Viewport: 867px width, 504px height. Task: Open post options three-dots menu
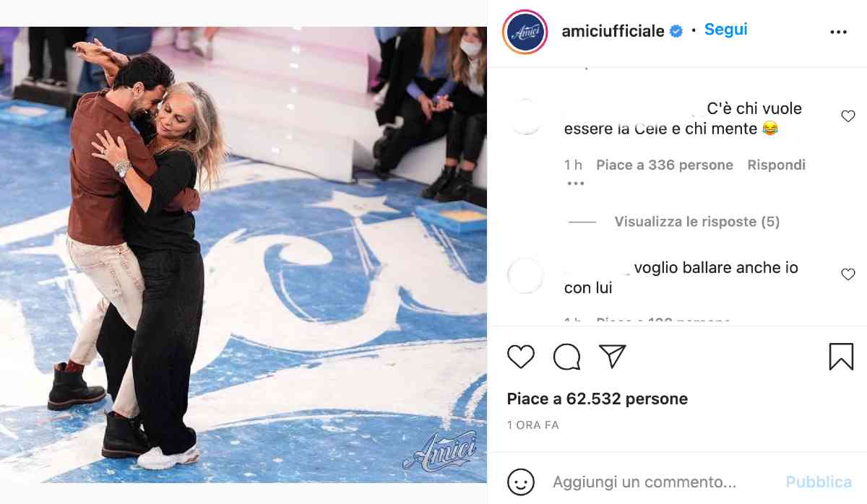(838, 32)
